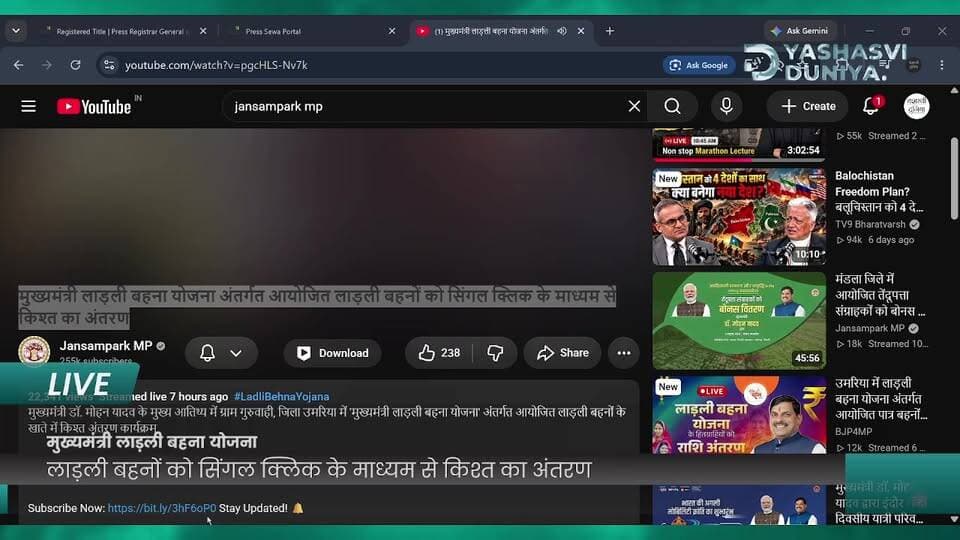Click the scrollbar down arrow
This screenshot has width=960, height=540.
point(954,519)
